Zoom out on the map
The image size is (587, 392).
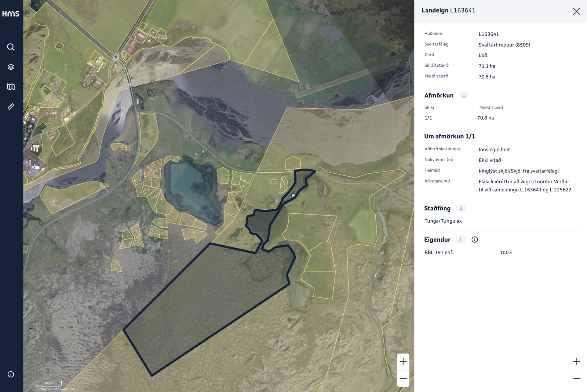click(x=403, y=379)
